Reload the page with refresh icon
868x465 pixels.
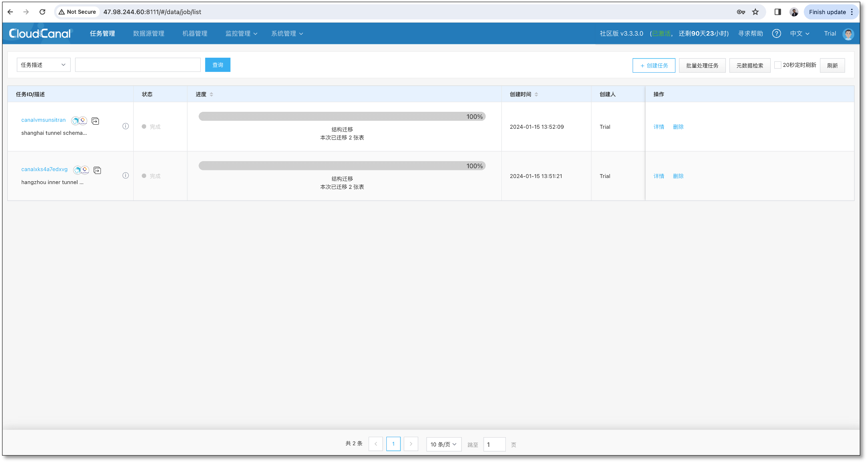point(42,12)
